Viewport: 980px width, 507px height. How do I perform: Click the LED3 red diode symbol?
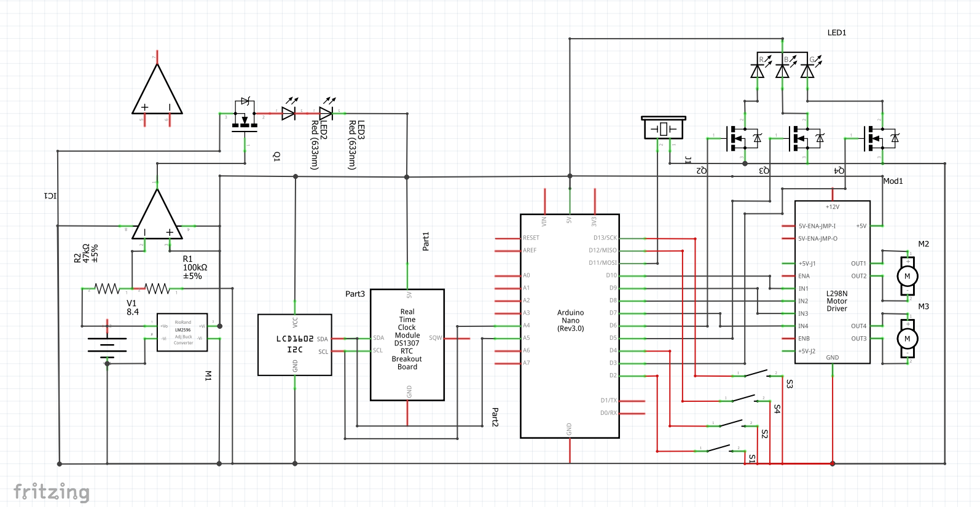pos(327,109)
